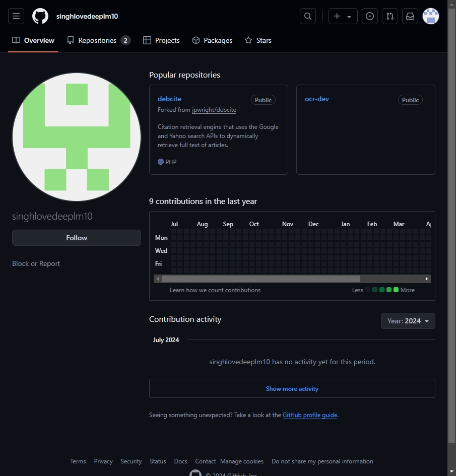Switch to the Packages tab

point(212,40)
